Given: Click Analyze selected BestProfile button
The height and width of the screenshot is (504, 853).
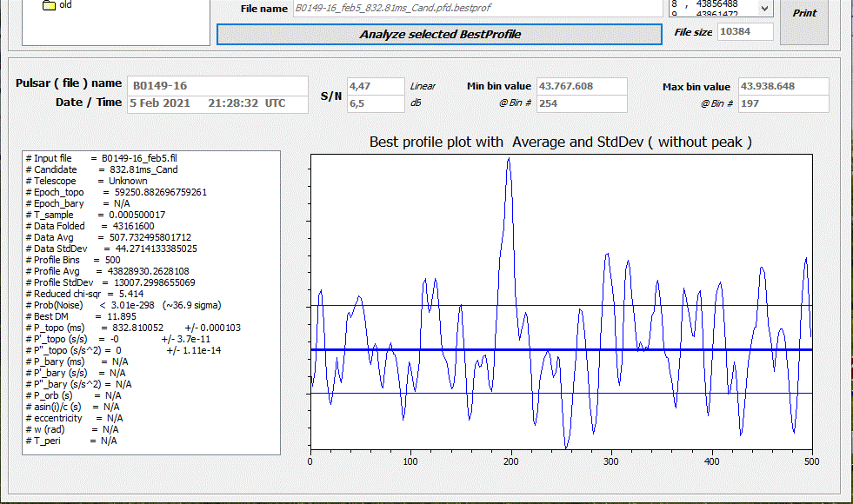Looking at the screenshot, I should click(x=440, y=34).
